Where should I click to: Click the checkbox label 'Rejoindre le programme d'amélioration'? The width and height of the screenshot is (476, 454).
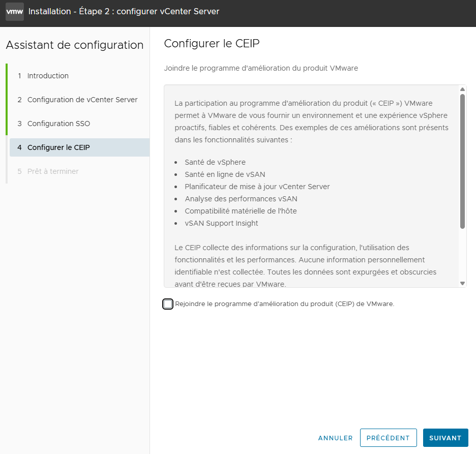click(x=285, y=304)
